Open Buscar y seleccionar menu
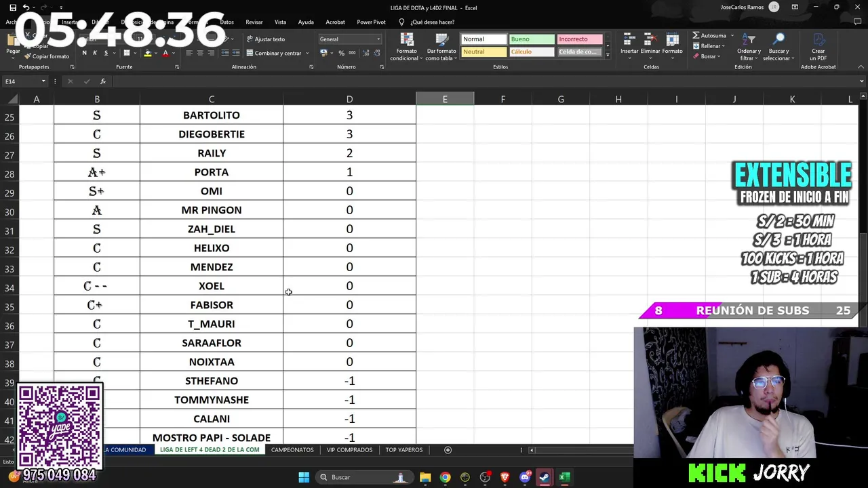868x488 pixels. coord(778,46)
